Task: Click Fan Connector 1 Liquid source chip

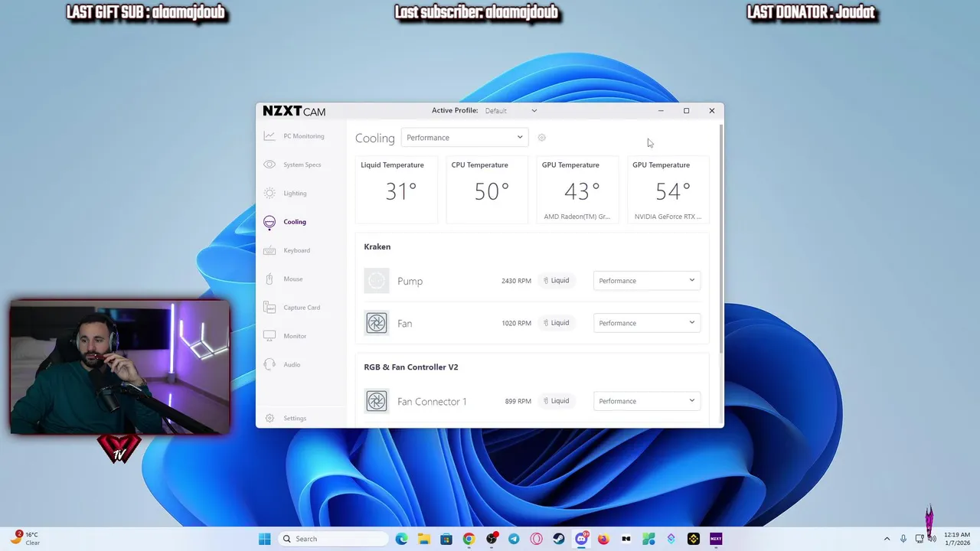Action: (557, 401)
